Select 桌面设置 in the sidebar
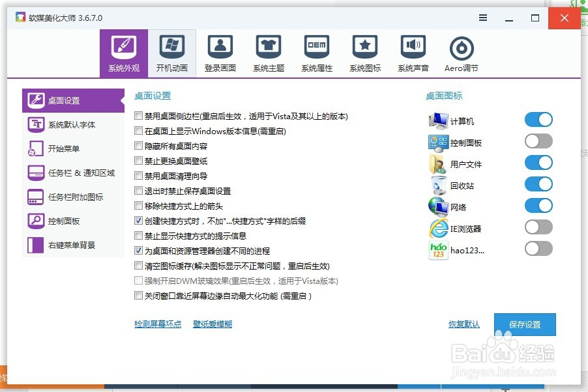The image size is (588, 392). click(x=73, y=100)
